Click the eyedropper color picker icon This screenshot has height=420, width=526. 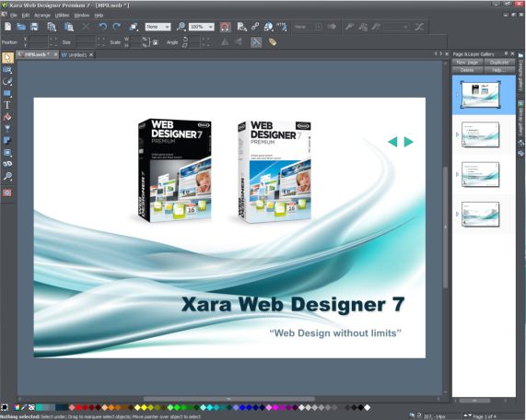point(24,408)
